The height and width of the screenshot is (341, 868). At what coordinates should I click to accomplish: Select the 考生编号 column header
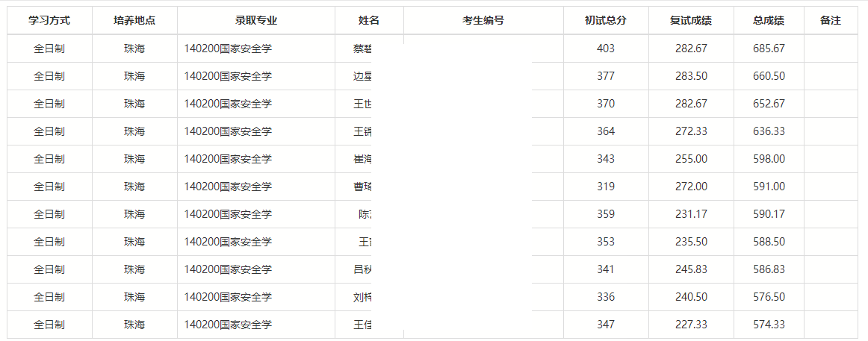click(x=483, y=21)
